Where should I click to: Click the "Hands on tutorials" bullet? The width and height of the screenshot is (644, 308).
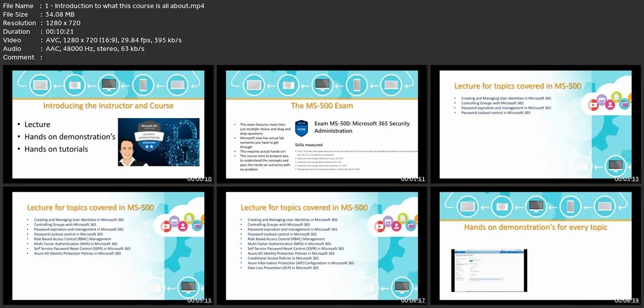pyautogui.click(x=56, y=149)
